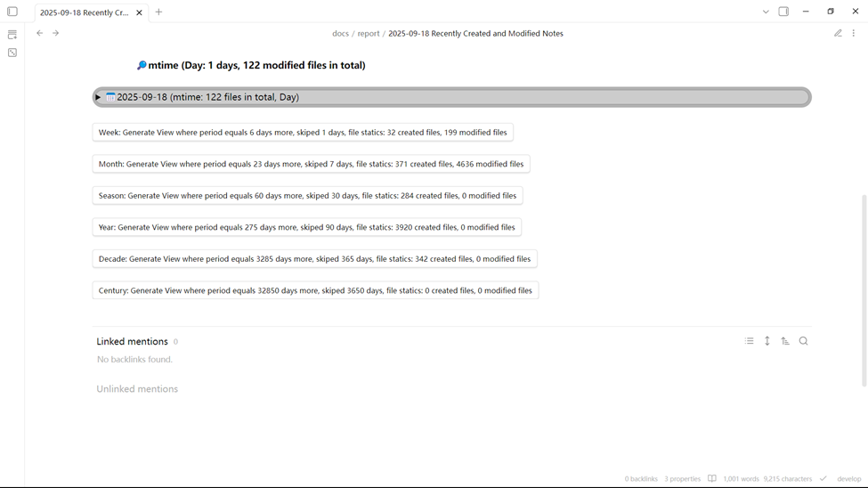Navigate forward with the right arrow
868x488 pixels.
point(55,33)
